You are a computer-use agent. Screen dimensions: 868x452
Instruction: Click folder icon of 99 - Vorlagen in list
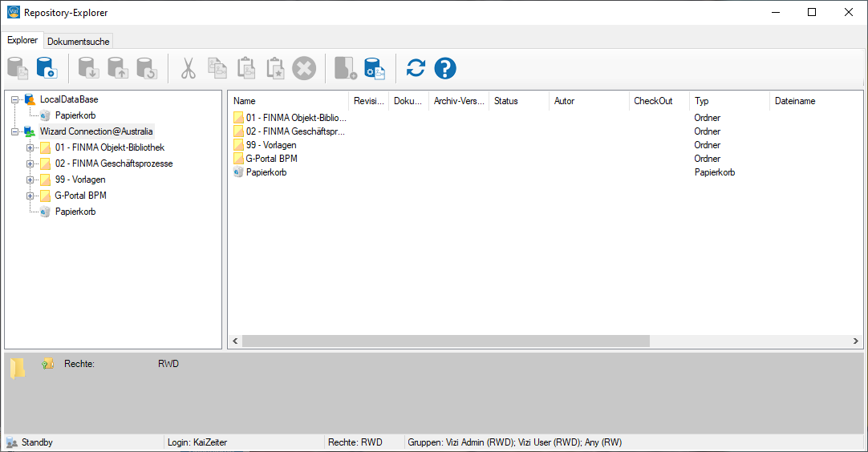tap(238, 145)
